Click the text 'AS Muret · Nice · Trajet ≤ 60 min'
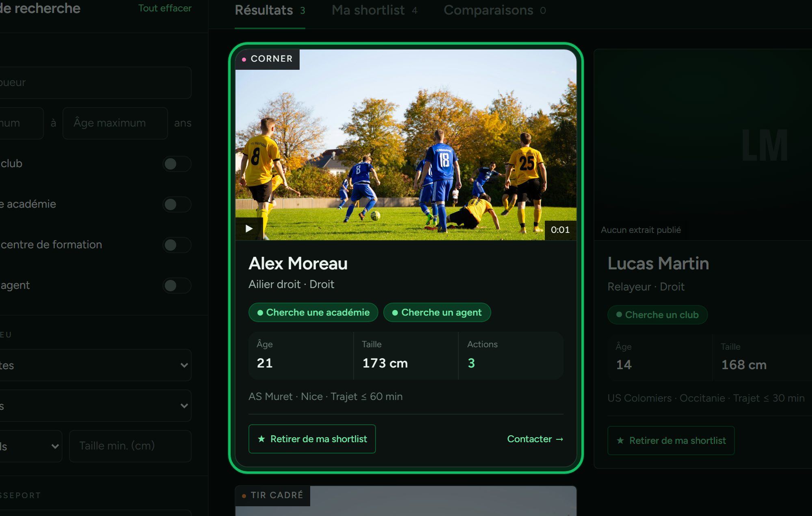Image resolution: width=812 pixels, height=516 pixels. (x=326, y=397)
